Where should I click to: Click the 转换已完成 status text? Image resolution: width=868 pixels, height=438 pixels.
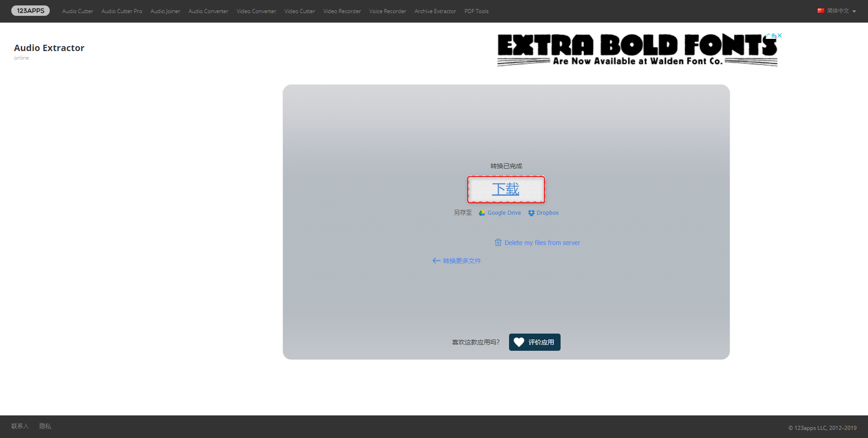[506, 166]
